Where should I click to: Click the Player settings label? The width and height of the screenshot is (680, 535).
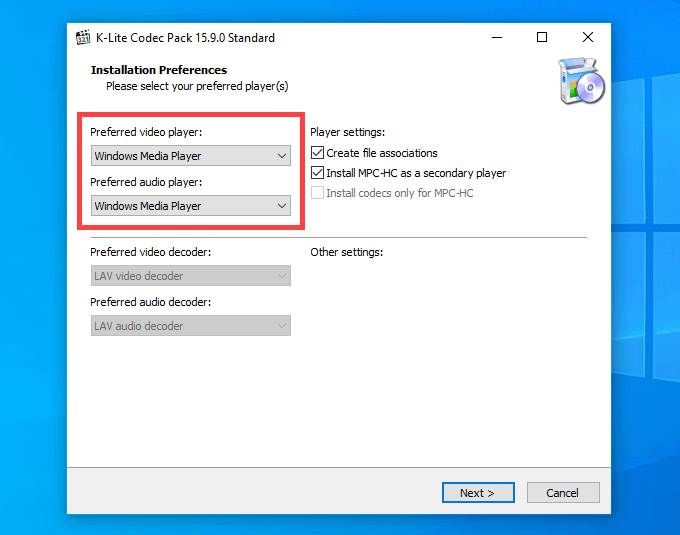tap(347, 132)
